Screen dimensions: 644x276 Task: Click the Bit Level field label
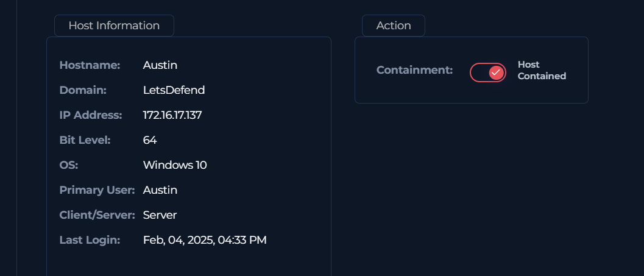(x=85, y=140)
